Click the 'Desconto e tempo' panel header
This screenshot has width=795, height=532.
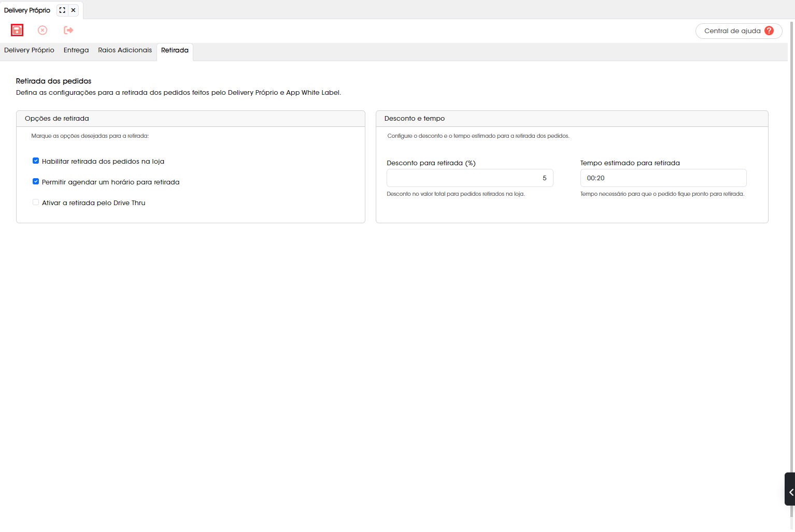pos(572,119)
